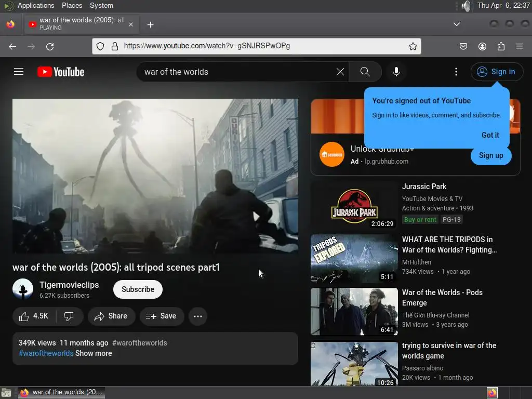Click grey #waroftheworlds hashtag after date
The image size is (532, 399).
click(x=139, y=343)
